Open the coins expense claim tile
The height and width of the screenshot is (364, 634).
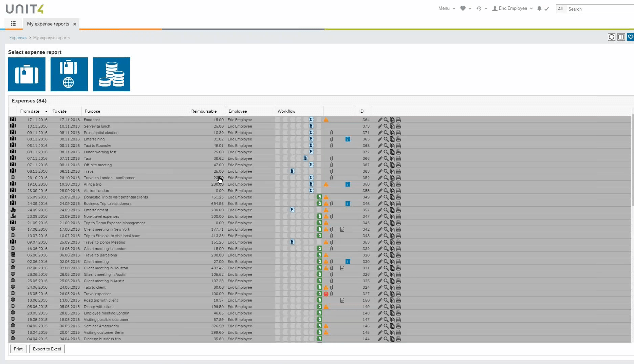[x=112, y=74]
